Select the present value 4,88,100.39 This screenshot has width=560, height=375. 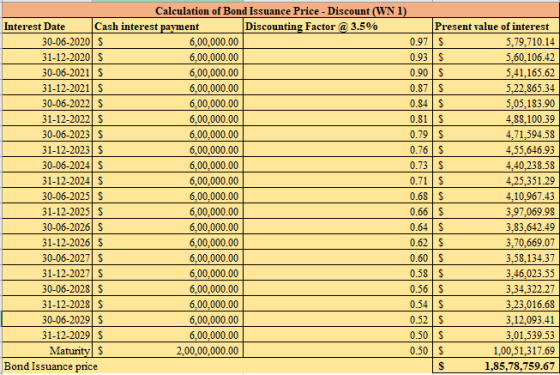point(496,119)
